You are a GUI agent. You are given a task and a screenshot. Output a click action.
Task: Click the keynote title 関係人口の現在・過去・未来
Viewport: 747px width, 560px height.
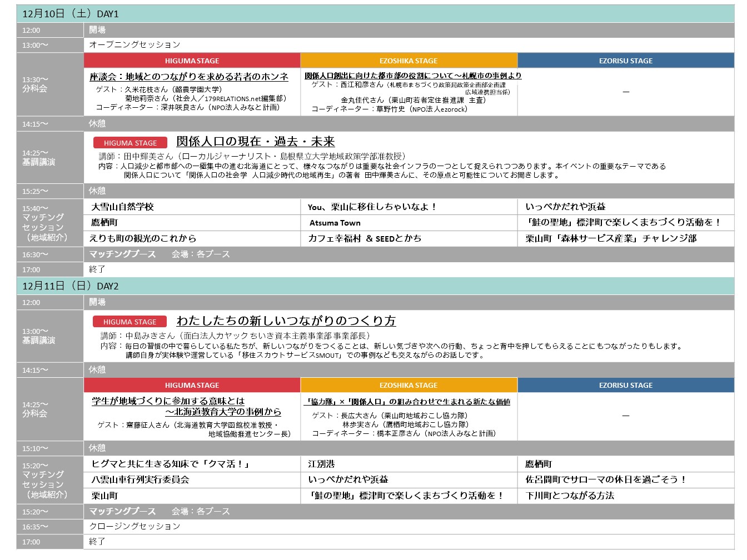256,142
